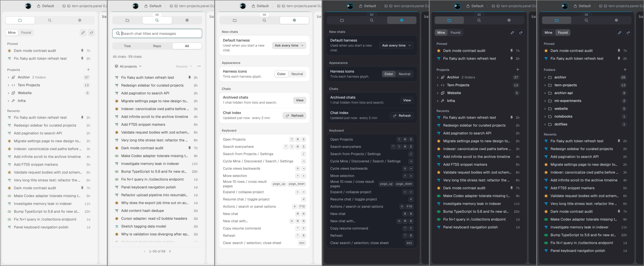
Task: Click the rocket icon beside Archivr in the dark Projects panel
Action: point(443,77)
